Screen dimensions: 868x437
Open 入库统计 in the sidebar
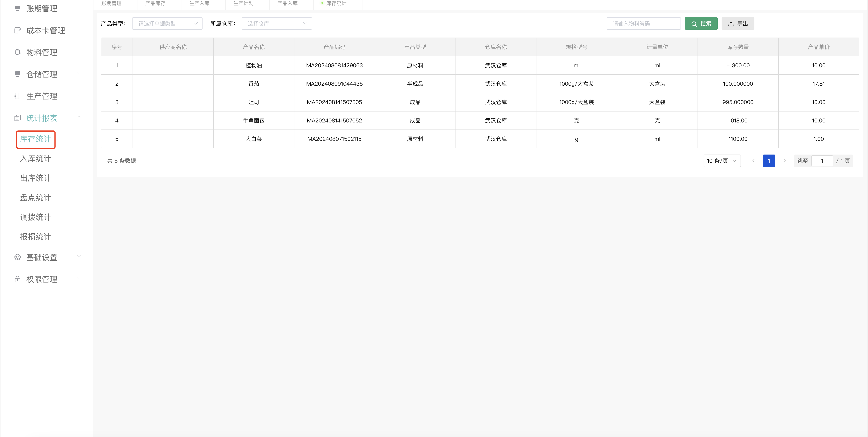35,158
